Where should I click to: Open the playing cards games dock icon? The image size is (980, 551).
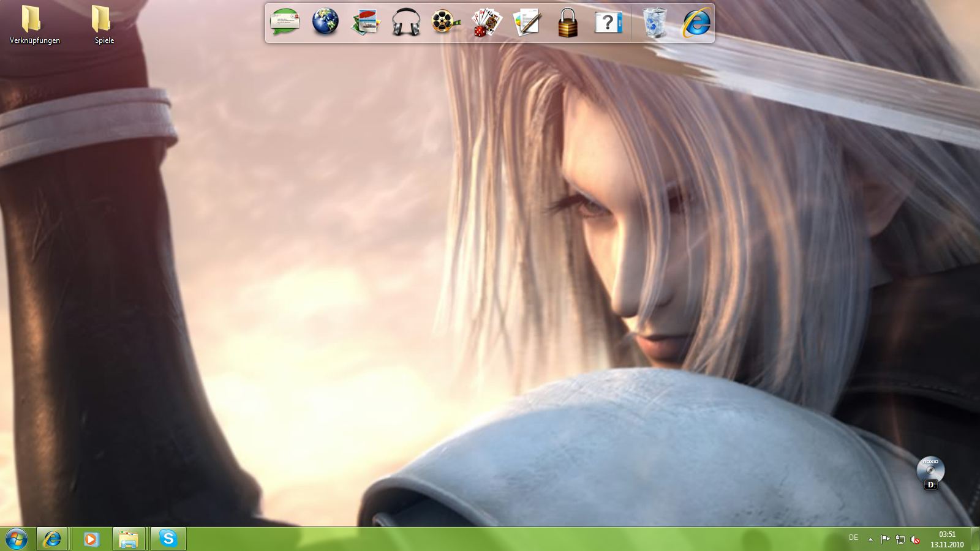click(x=486, y=22)
